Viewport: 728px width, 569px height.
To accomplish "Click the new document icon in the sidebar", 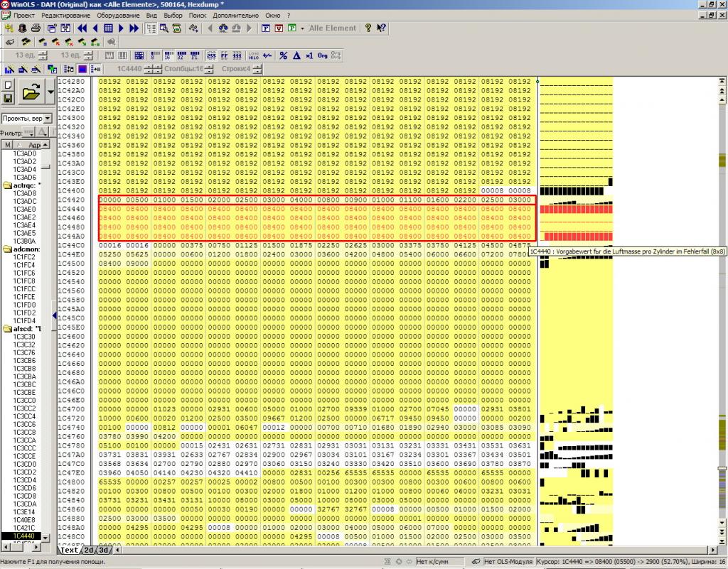I will click(8, 85).
